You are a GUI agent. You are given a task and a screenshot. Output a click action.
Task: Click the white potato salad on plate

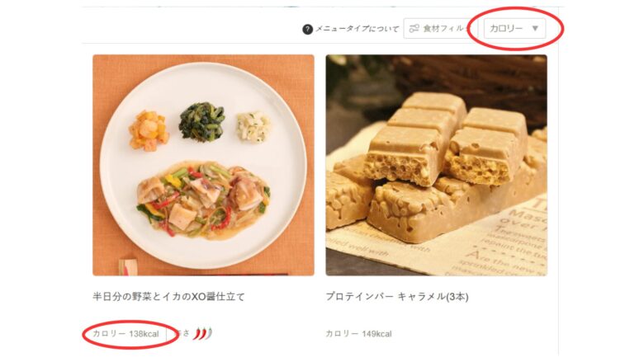click(x=253, y=127)
